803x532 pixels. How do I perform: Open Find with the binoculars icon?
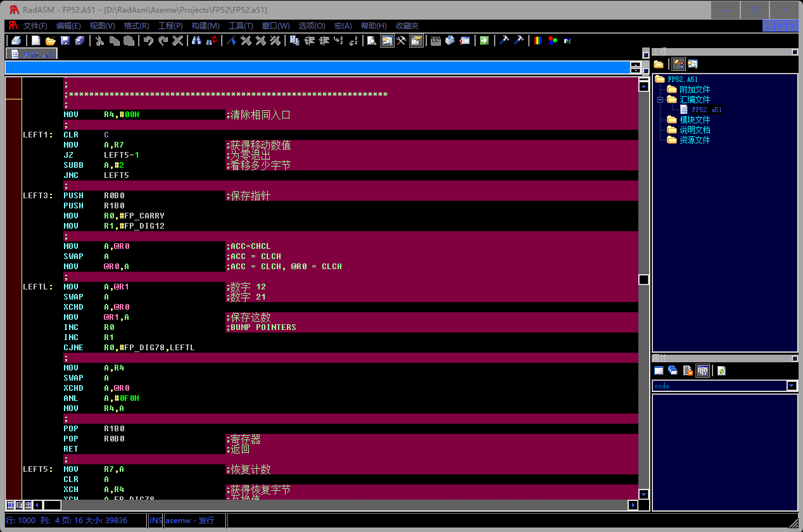click(197, 41)
